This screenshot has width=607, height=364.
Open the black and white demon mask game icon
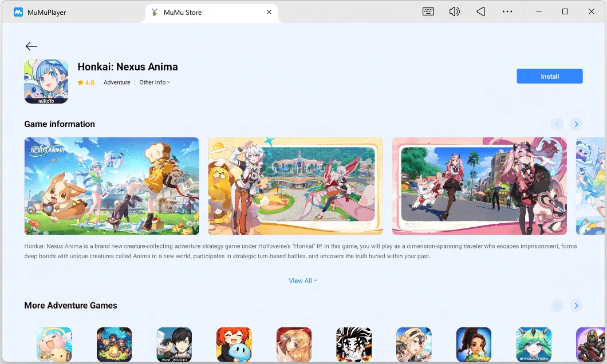pyautogui.click(x=354, y=345)
